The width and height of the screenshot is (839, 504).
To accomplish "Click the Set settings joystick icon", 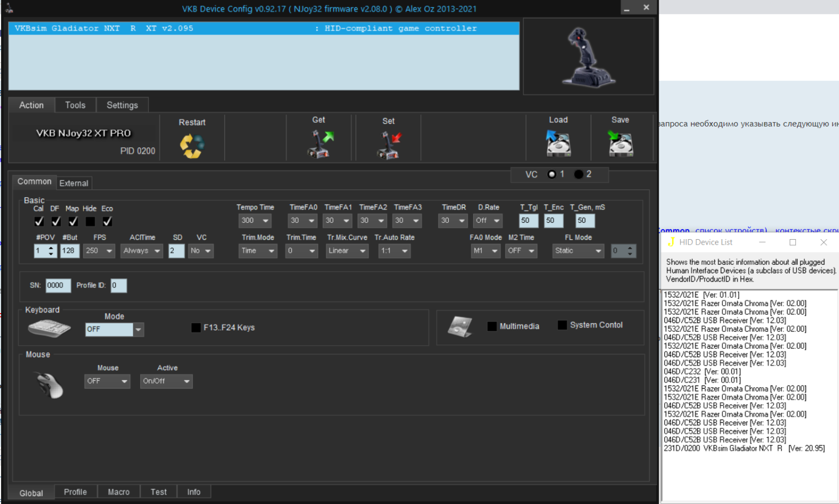I will click(x=390, y=145).
